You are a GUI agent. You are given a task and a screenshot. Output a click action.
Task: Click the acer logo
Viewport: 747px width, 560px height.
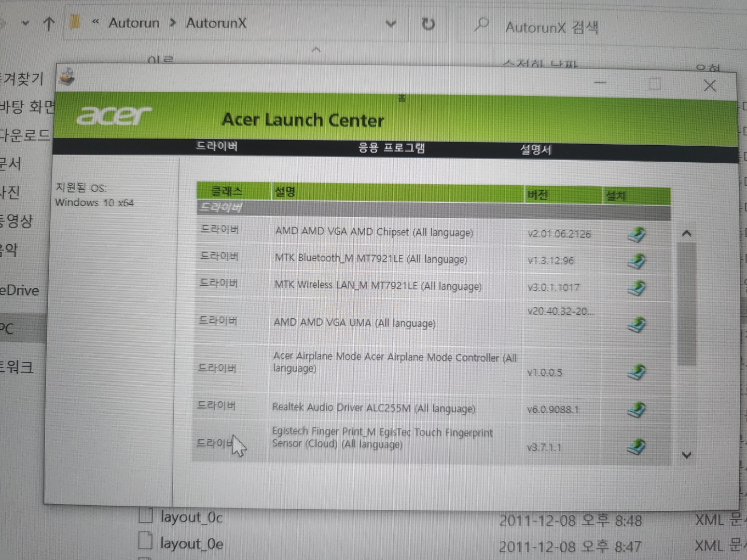point(114,115)
